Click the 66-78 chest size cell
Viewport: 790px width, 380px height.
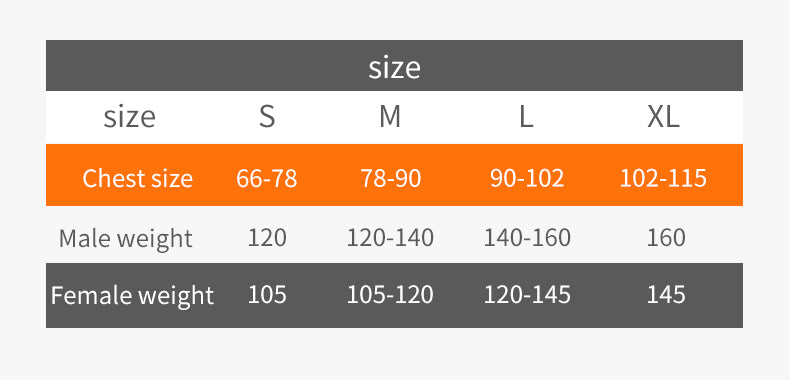[x=267, y=178]
